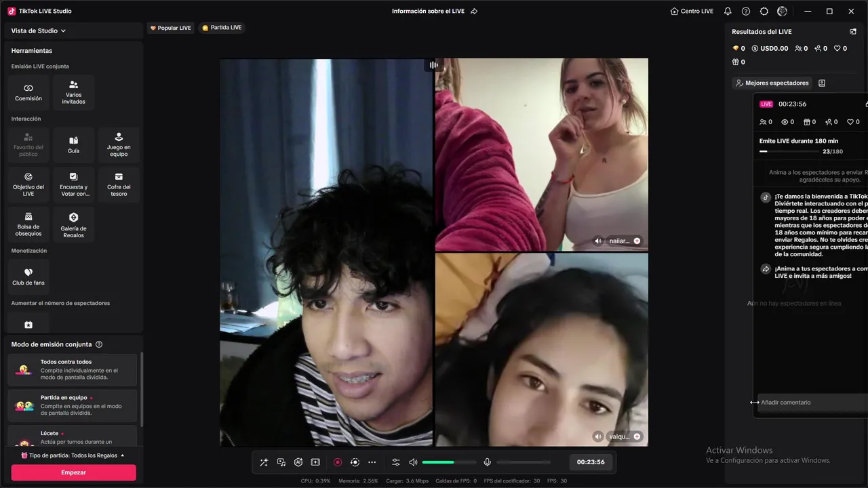The image size is (868, 488).
Task: Open the Club de fans tool
Action: coord(28,277)
